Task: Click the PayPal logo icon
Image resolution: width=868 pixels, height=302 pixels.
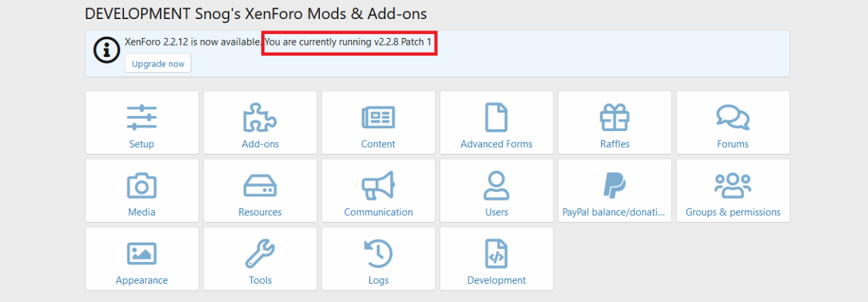Action: [x=614, y=185]
